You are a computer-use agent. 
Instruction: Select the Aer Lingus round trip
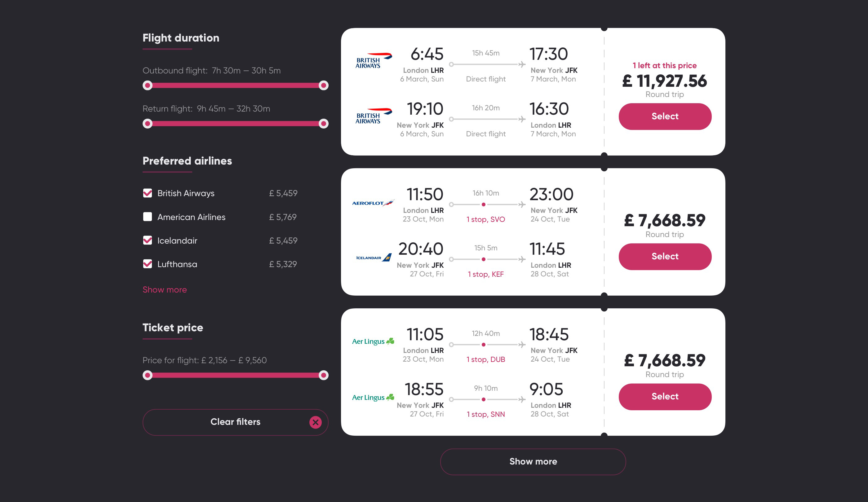click(664, 397)
